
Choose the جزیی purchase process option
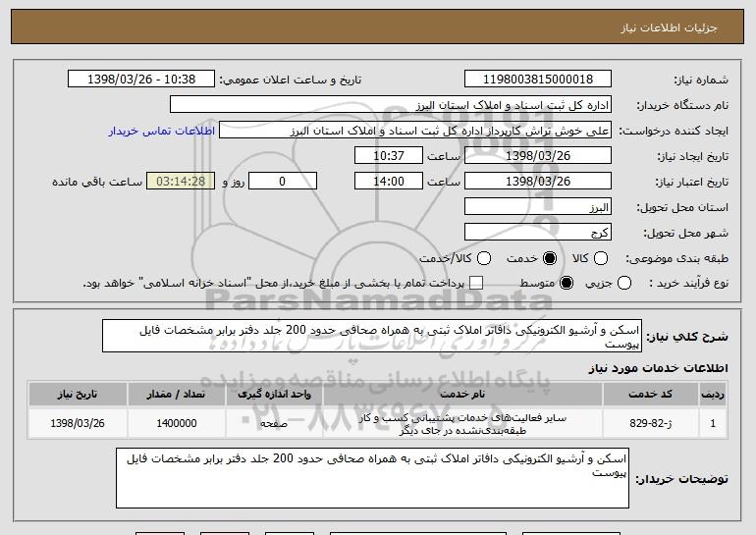point(623,283)
